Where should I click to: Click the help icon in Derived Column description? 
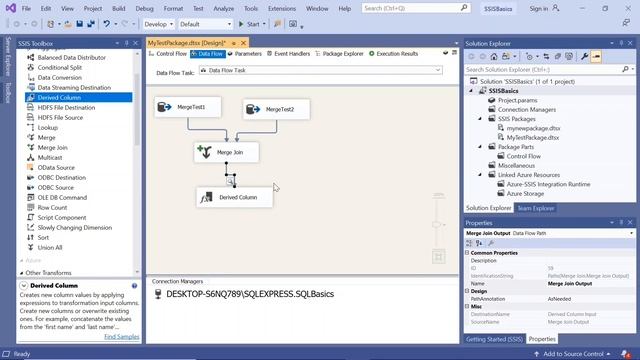134,286
